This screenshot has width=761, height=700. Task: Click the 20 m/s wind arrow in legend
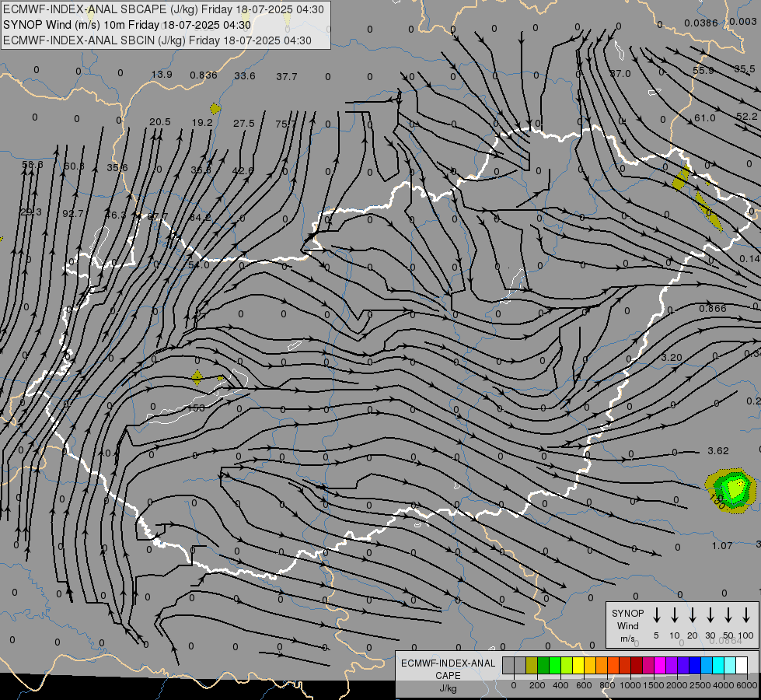[x=693, y=615]
